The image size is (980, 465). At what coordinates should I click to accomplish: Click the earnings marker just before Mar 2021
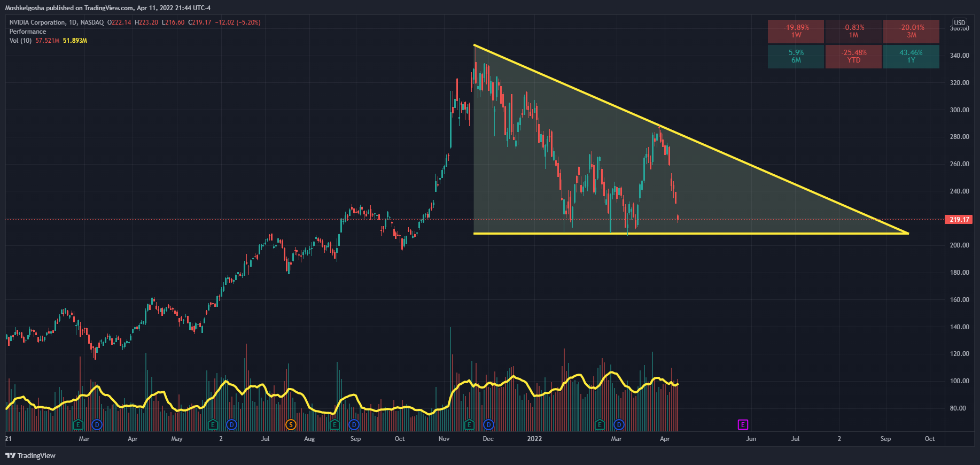coord(78,425)
